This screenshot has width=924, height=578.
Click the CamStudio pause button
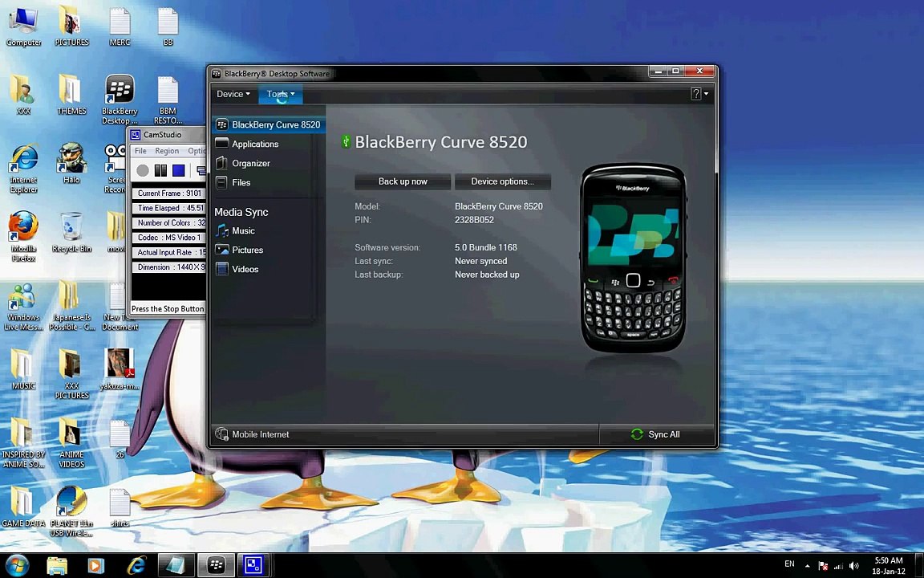pos(160,170)
